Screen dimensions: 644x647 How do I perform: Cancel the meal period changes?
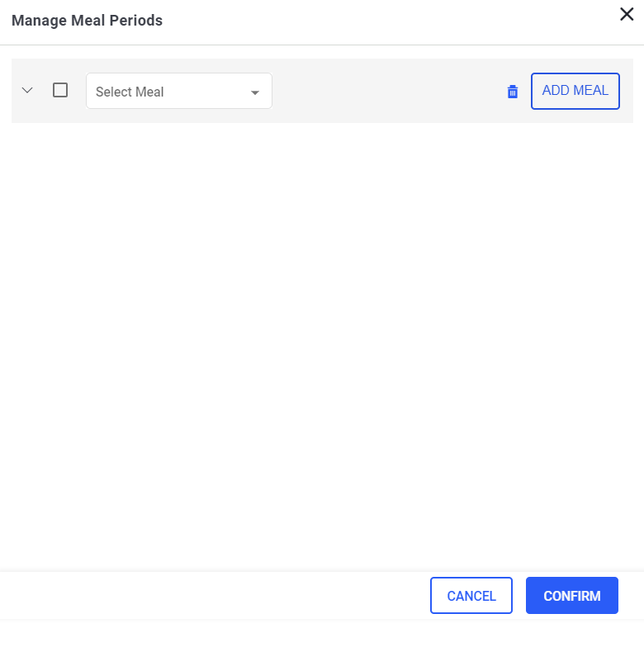[471, 596]
